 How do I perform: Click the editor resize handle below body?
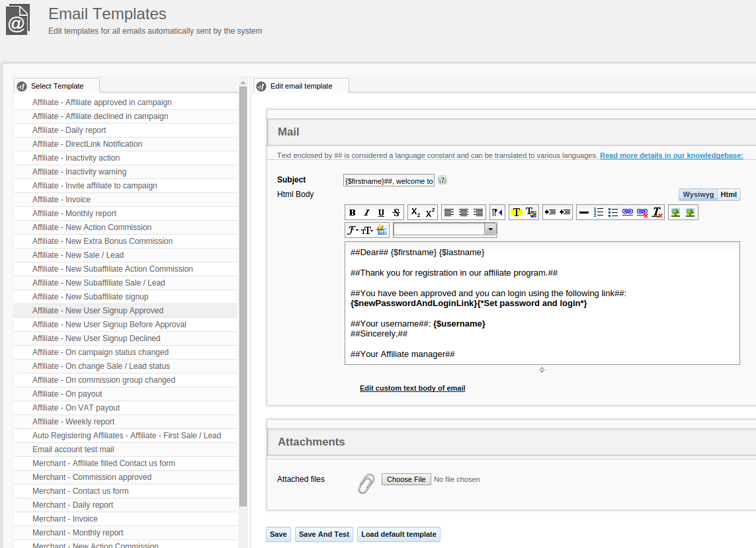click(542, 370)
